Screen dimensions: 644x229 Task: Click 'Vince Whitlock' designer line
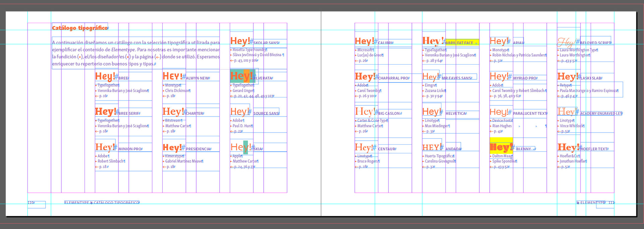pos(572,126)
